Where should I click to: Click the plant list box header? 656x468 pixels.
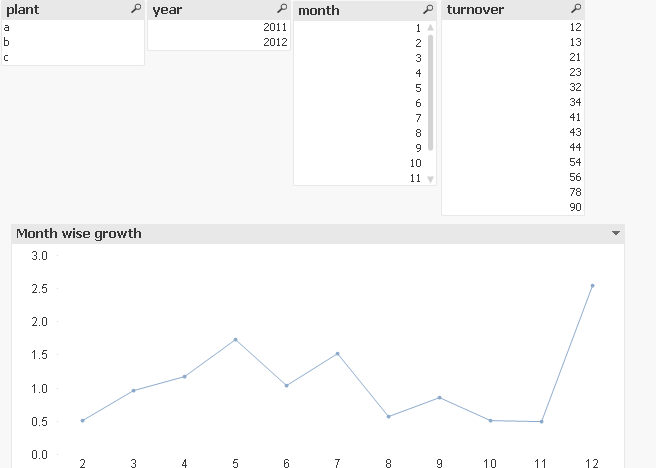click(x=73, y=10)
